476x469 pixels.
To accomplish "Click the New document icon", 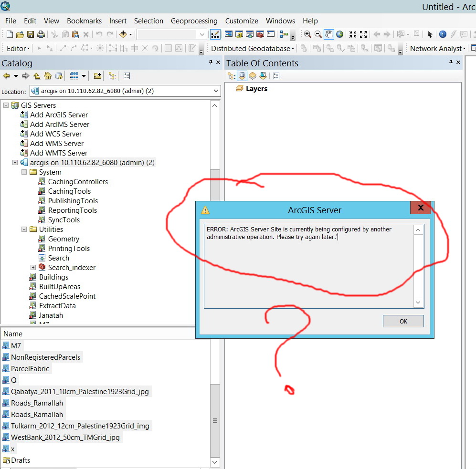I will click(x=10, y=34).
